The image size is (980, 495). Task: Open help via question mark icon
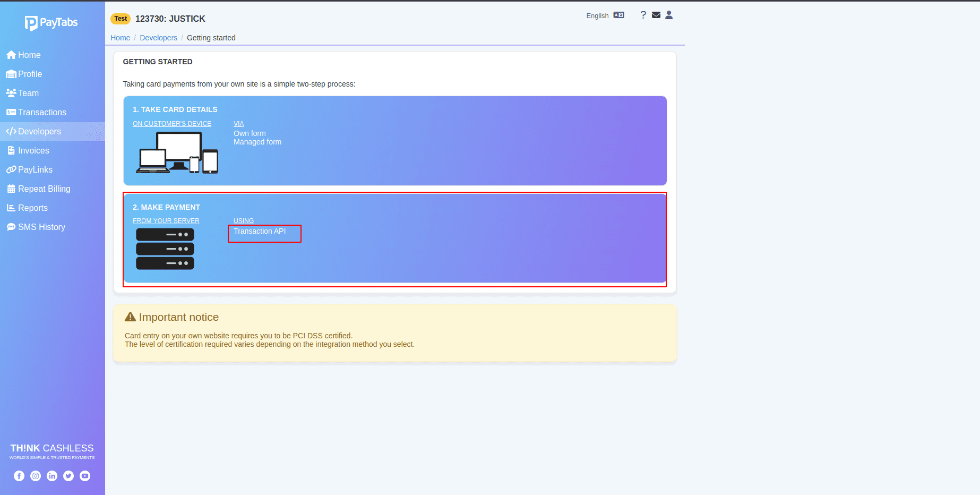[643, 15]
